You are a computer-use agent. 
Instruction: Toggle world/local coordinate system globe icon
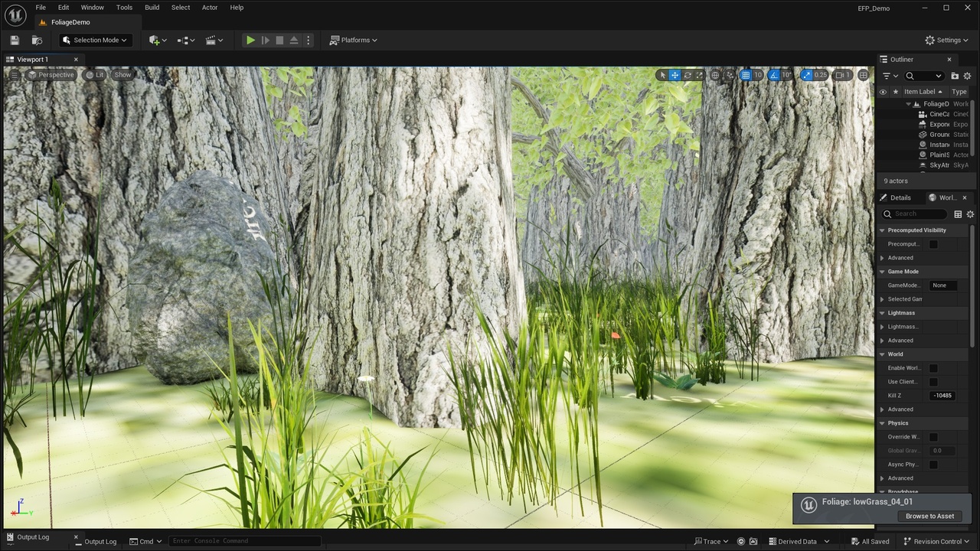(x=715, y=75)
